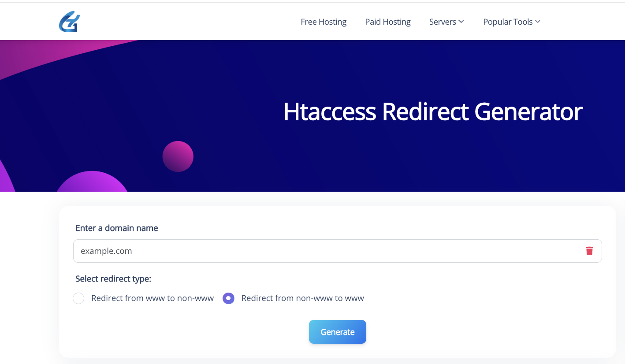Screen dimensions: 625x364
Task: Click the blue site logo icon
Action: 69,22
